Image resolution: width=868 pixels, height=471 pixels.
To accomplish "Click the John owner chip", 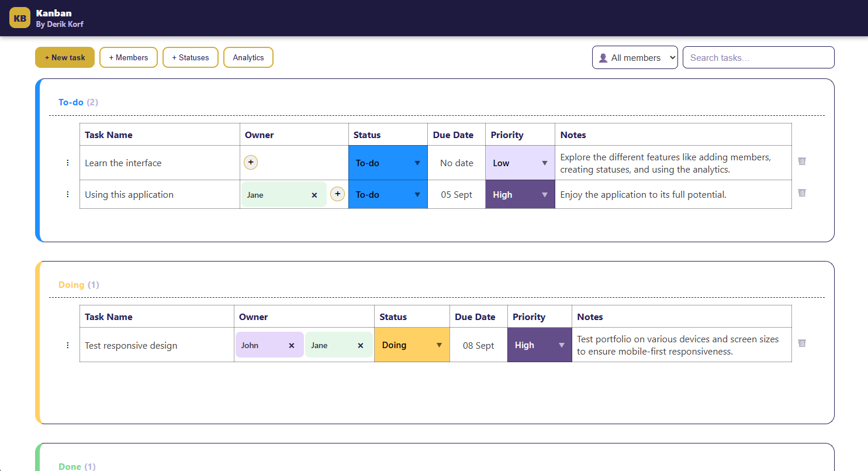I will (x=269, y=345).
